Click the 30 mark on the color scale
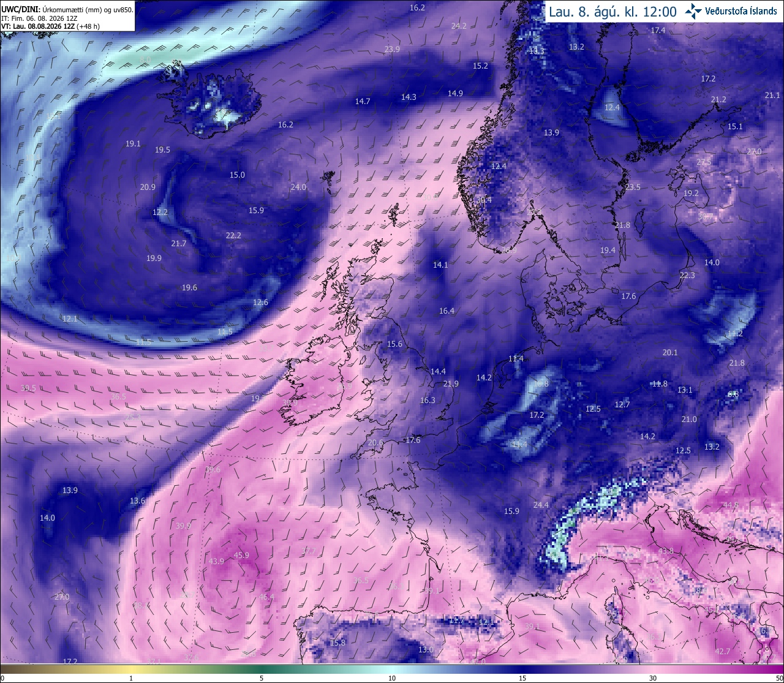784x683 pixels. (x=653, y=678)
